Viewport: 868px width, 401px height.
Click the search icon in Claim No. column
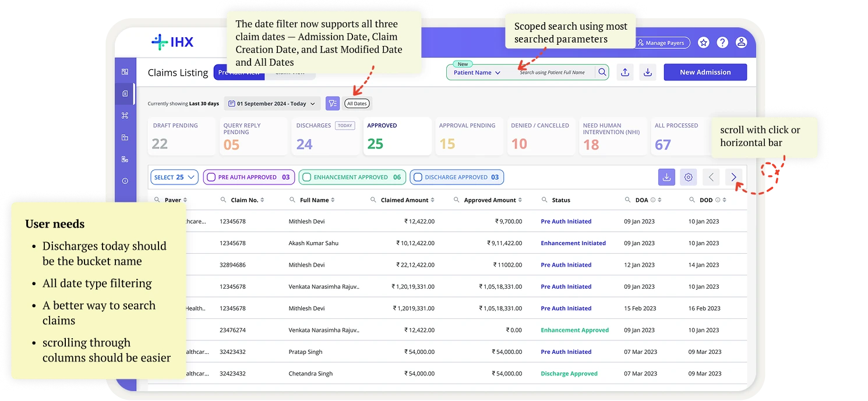(223, 200)
